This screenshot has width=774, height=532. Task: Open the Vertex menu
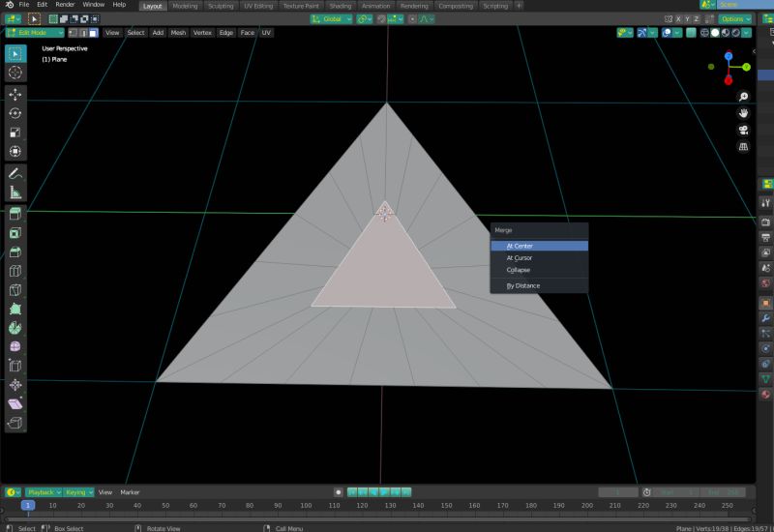pyautogui.click(x=202, y=33)
